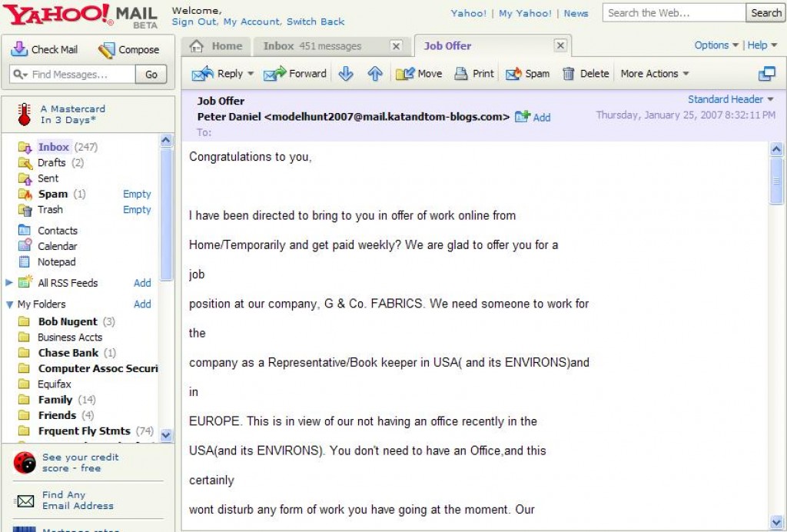Click the Search the Web input field

pos(674,13)
